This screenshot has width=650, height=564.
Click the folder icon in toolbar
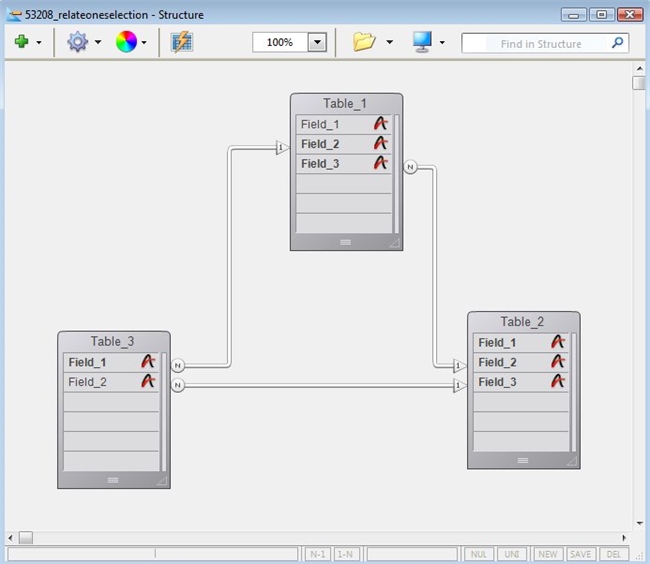pos(363,42)
